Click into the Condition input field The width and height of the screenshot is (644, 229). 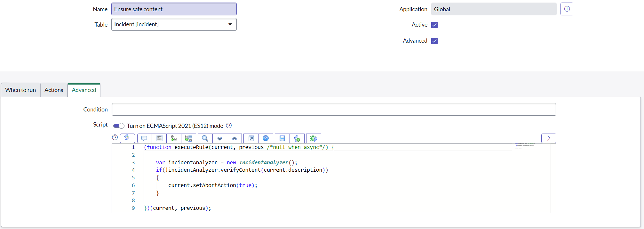point(334,110)
